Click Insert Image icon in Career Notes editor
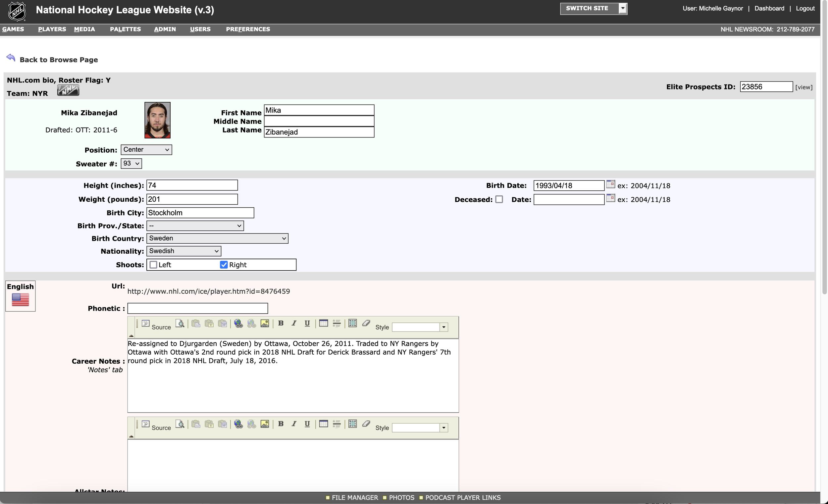 [265, 323]
